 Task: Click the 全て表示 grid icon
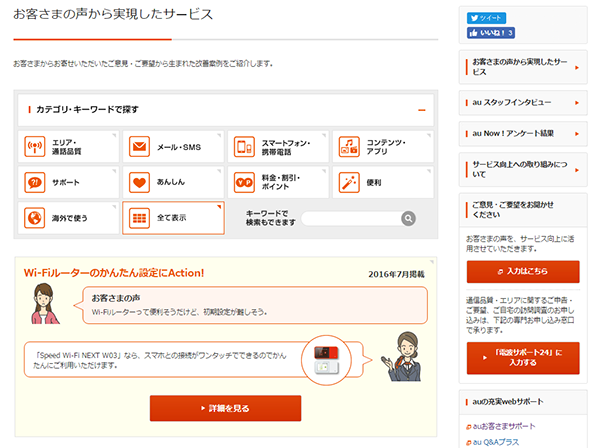[139, 218]
